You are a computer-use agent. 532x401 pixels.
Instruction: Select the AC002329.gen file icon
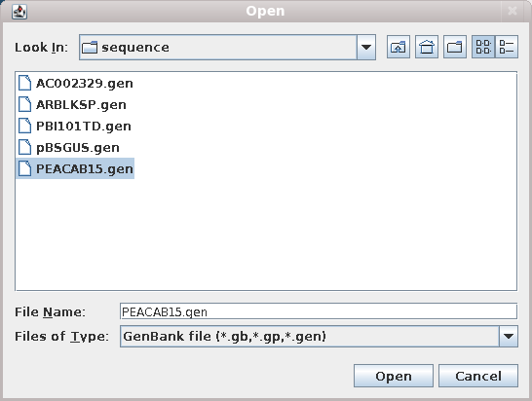click(24, 83)
